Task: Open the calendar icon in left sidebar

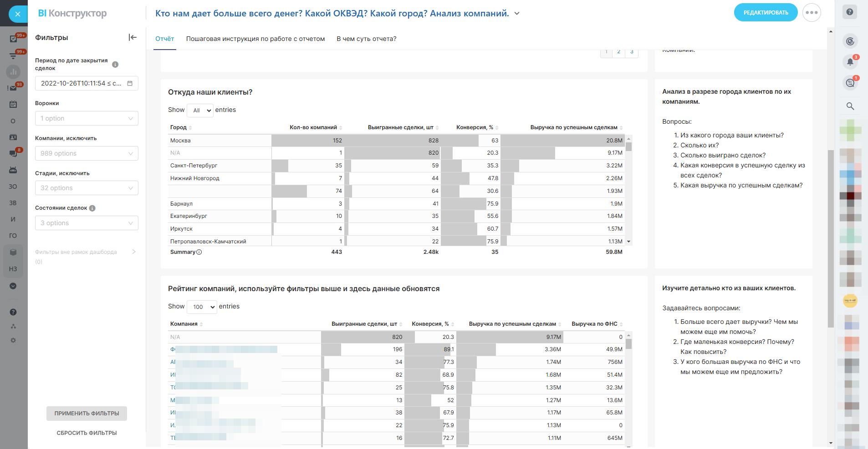Action: tap(13, 104)
